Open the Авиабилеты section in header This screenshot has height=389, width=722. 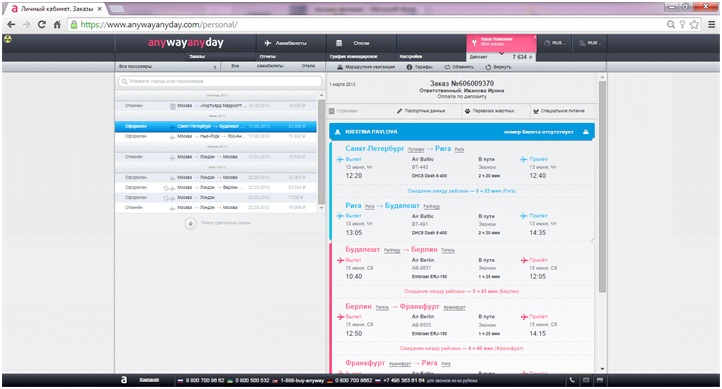tap(285, 43)
